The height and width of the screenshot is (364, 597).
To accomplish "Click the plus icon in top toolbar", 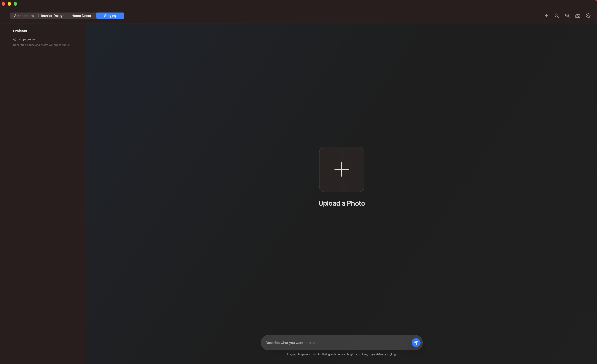I will tap(546, 16).
